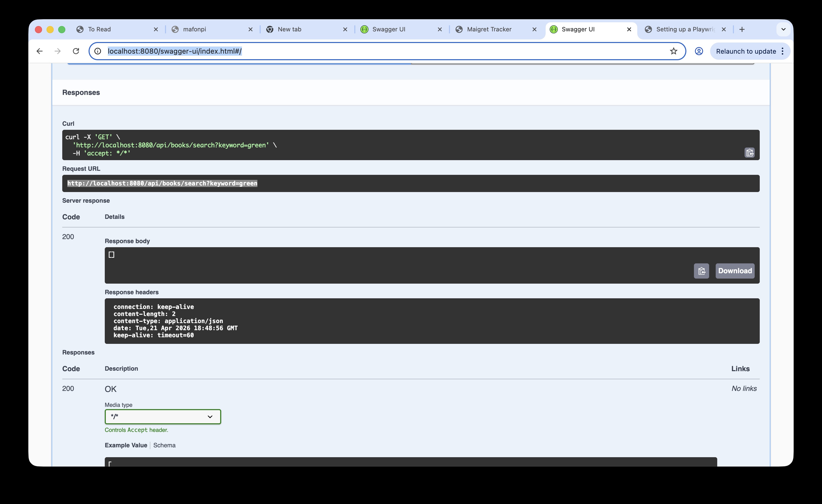The width and height of the screenshot is (822, 504).
Task: Click the empty response body brackets
Action: tap(111, 255)
